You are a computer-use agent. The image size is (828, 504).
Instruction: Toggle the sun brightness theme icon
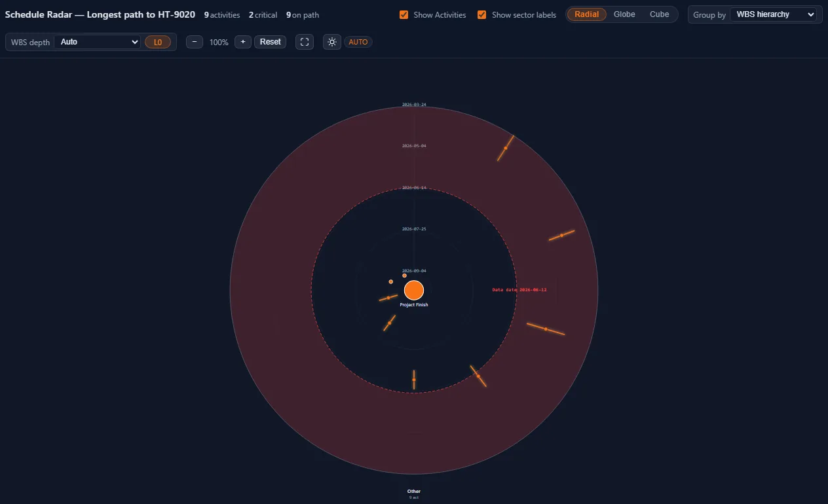[332, 42]
